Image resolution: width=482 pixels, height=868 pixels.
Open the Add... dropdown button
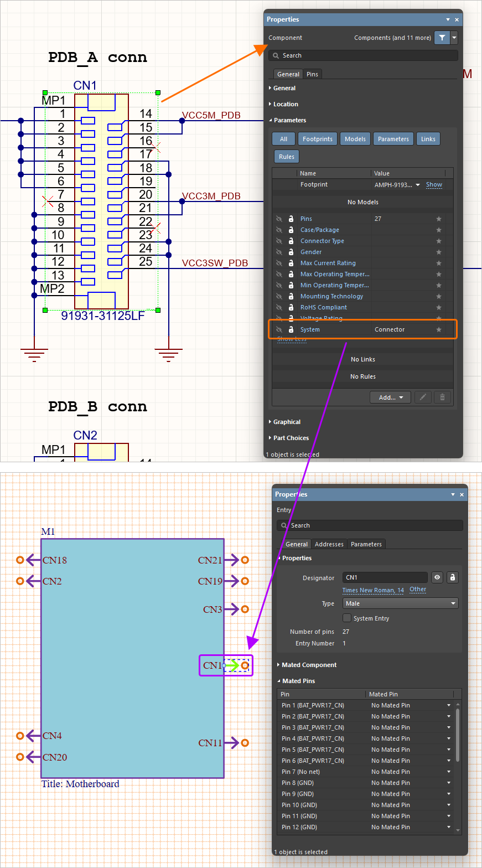[390, 397]
